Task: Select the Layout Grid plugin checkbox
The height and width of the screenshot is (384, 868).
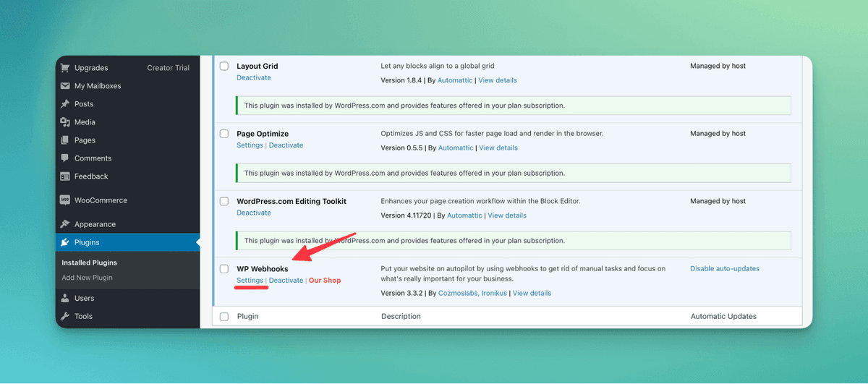Action: pyautogui.click(x=224, y=66)
